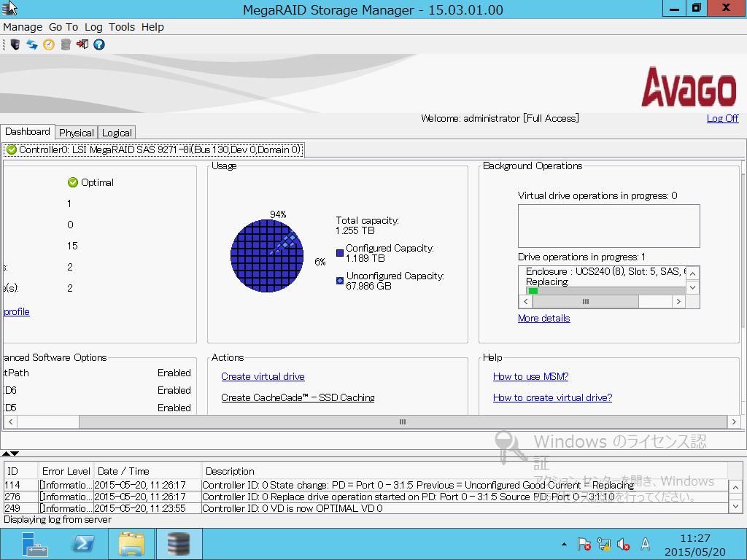747x560 pixels.
Task: Click log list scroll down arrow
Action: [x=735, y=506]
